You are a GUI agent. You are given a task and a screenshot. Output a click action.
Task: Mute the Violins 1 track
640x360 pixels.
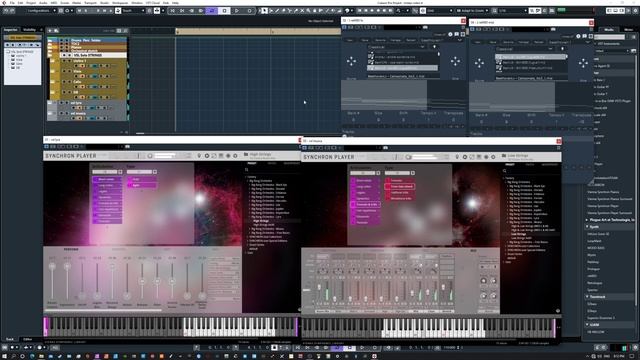(64, 61)
